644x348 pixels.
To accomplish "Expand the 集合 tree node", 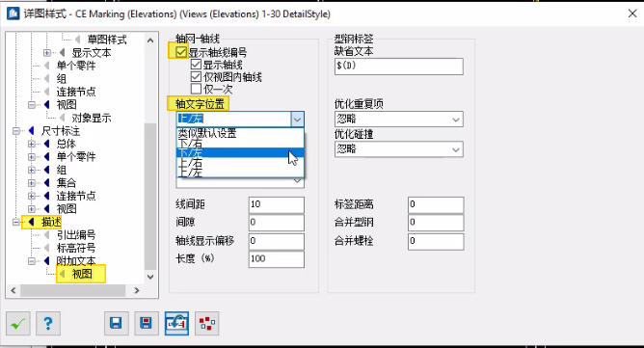I will [32, 183].
